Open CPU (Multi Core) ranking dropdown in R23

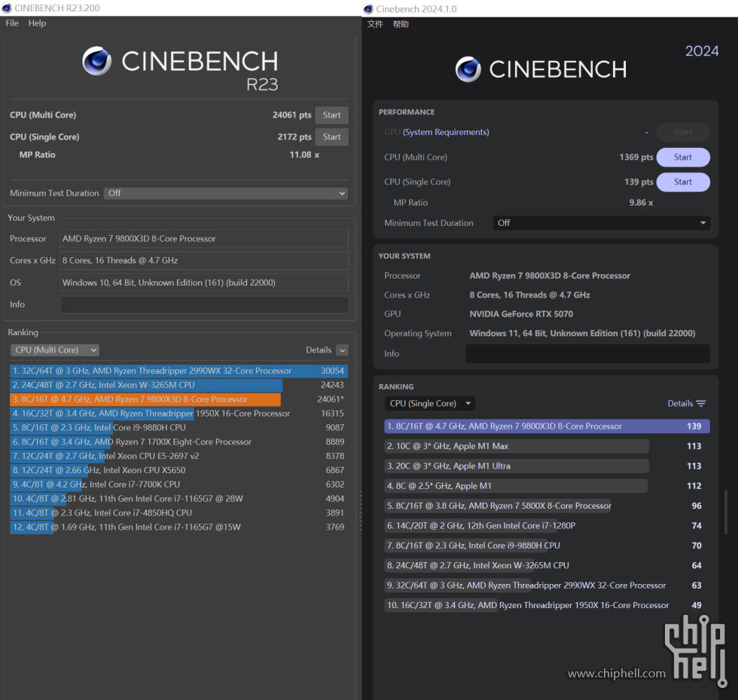click(54, 350)
